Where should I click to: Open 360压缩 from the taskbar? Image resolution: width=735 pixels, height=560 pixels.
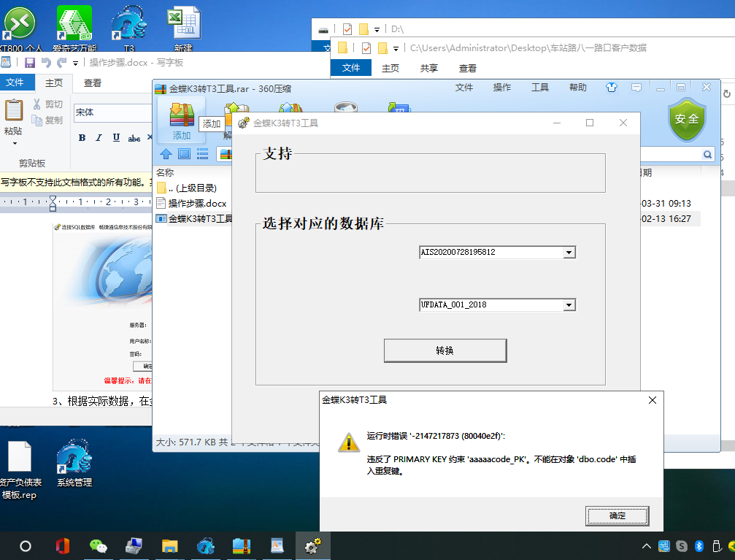coord(242,546)
